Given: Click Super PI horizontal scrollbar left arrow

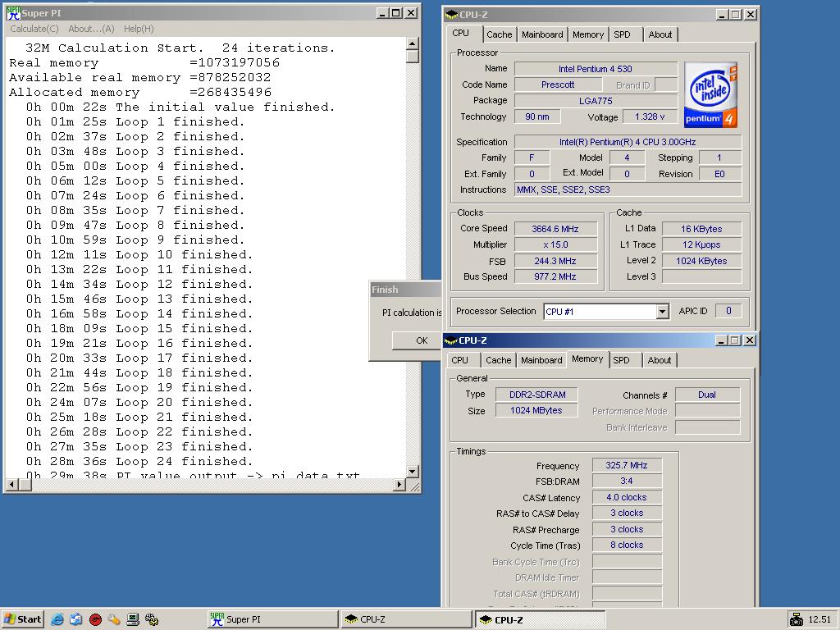Looking at the screenshot, I should coord(11,484).
